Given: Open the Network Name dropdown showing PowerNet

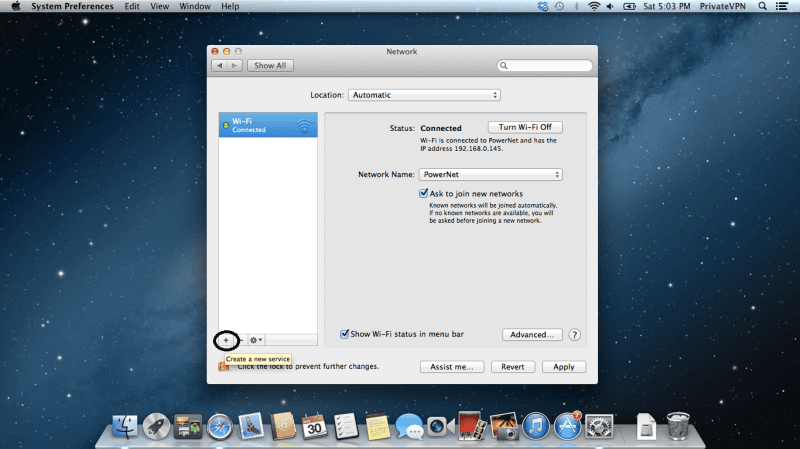Looking at the screenshot, I should click(490, 174).
